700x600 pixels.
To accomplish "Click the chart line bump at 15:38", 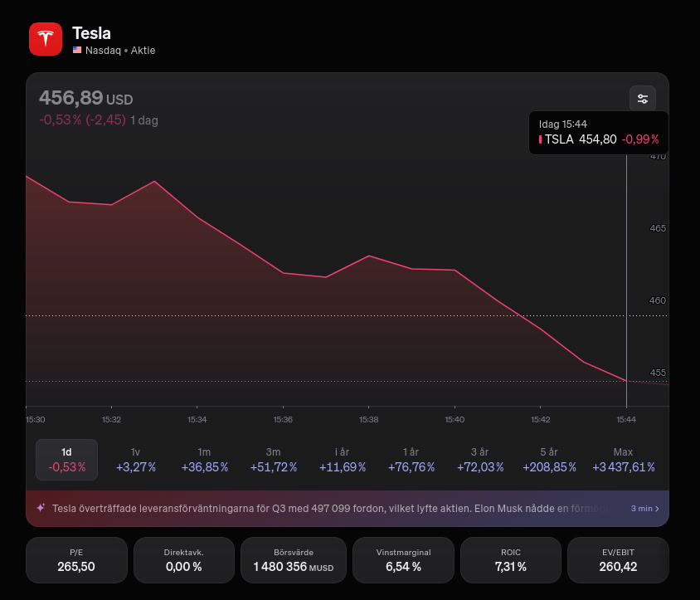I will tap(369, 256).
